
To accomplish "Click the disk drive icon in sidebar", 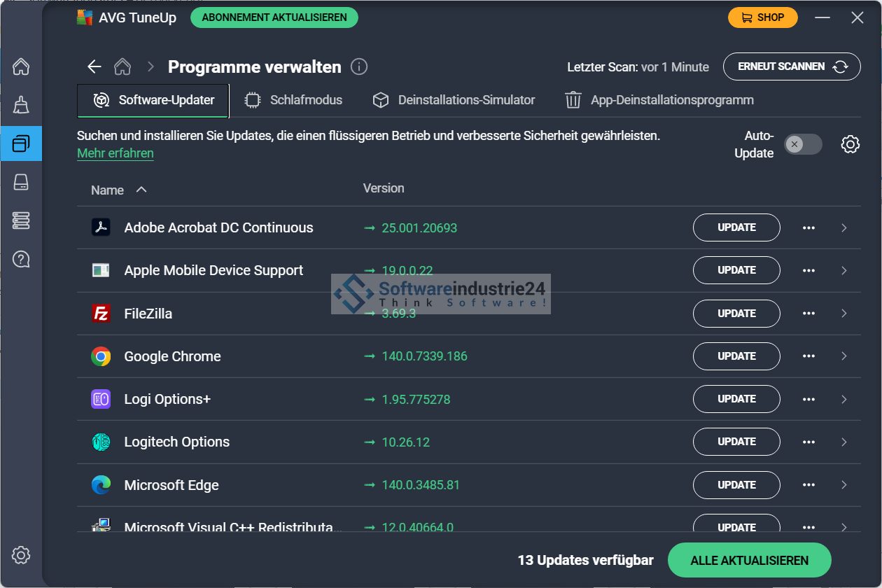I will pyautogui.click(x=21, y=183).
